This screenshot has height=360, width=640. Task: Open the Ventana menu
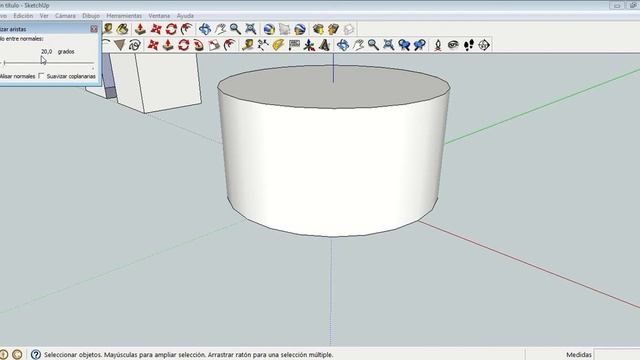coord(159,16)
